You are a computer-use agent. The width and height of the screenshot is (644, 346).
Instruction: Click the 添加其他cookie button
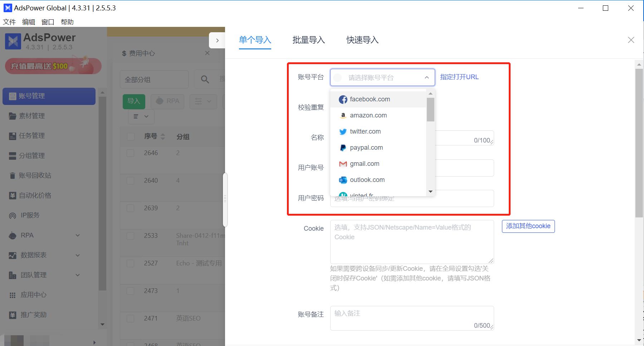pos(528,226)
